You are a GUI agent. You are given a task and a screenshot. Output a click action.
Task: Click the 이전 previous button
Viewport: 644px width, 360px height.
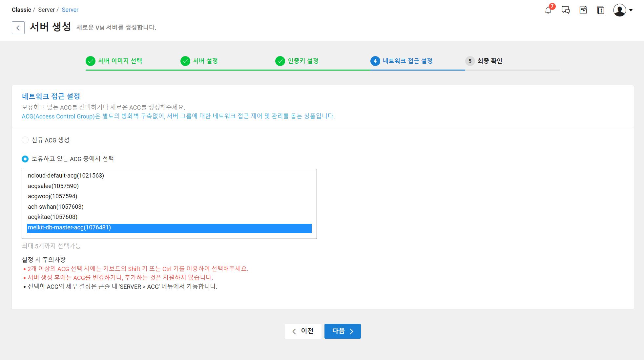click(303, 331)
